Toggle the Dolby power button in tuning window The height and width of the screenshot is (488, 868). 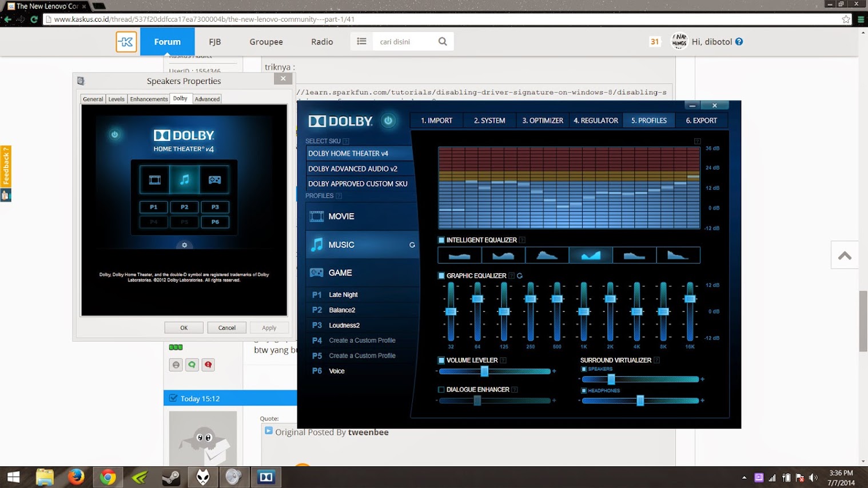[x=388, y=121]
